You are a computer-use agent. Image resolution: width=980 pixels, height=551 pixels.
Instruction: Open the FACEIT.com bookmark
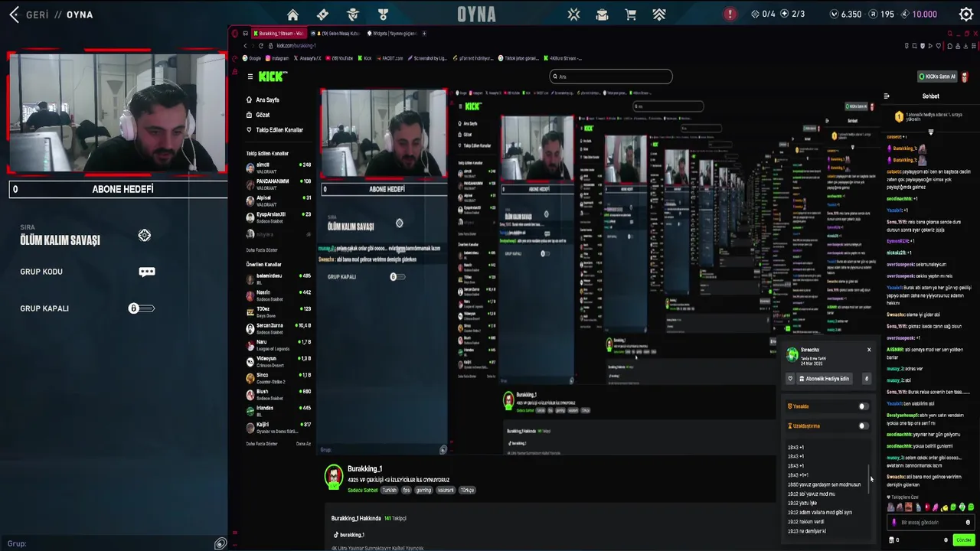[390, 58]
